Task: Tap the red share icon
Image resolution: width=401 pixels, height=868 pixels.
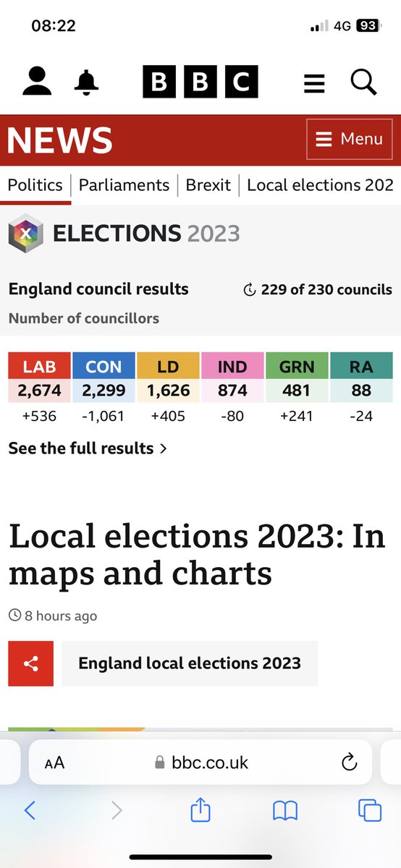Action: click(30, 663)
